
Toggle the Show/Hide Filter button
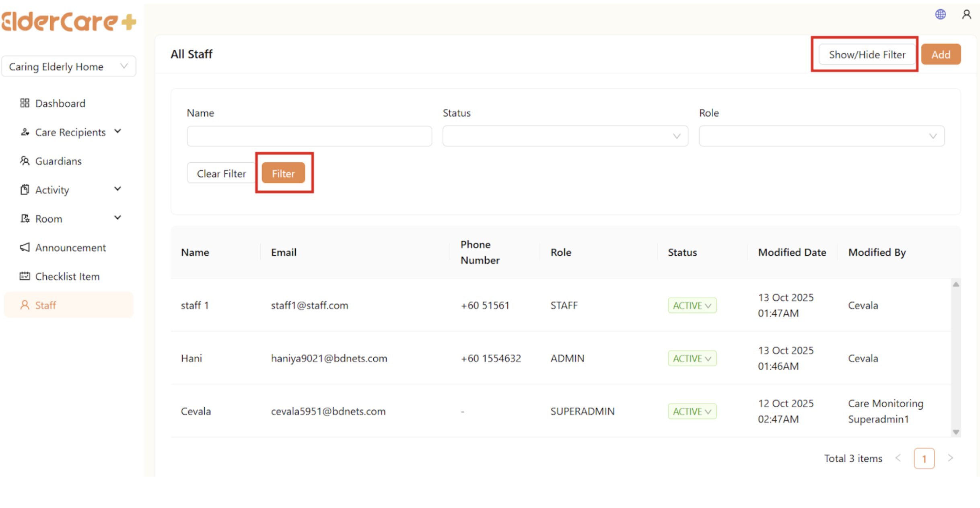tap(867, 54)
